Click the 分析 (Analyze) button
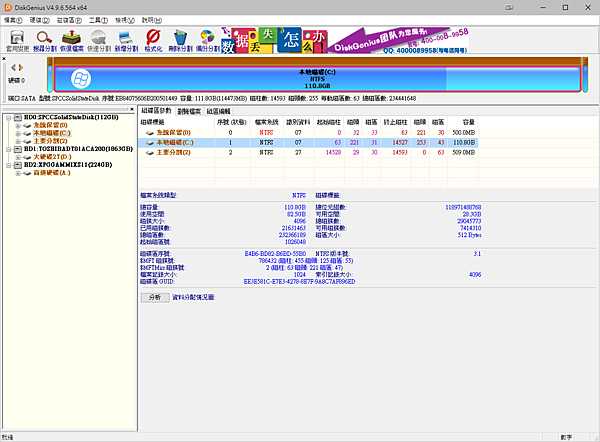The height and width of the screenshot is (442, 600). coord(154,297)
